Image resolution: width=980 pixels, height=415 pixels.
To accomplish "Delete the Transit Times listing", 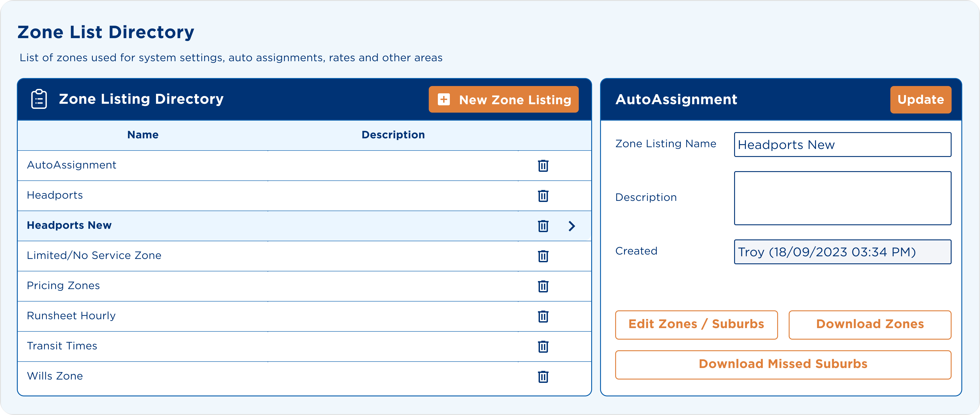I will click(543, 346).
